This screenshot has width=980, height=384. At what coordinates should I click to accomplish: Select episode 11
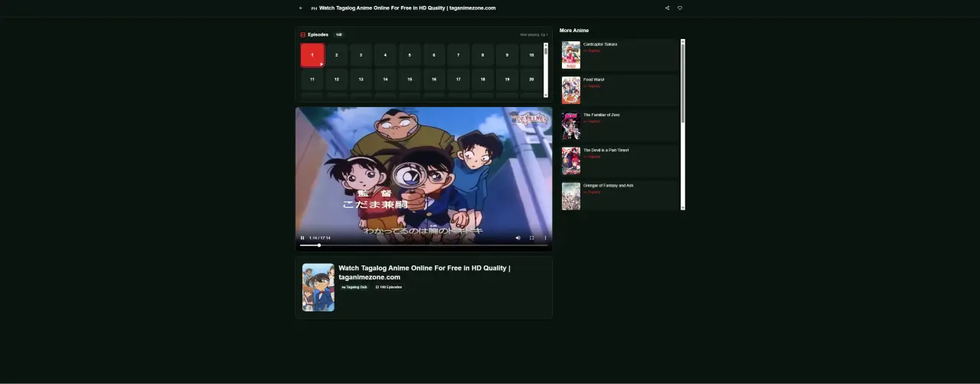coord(312,80)
